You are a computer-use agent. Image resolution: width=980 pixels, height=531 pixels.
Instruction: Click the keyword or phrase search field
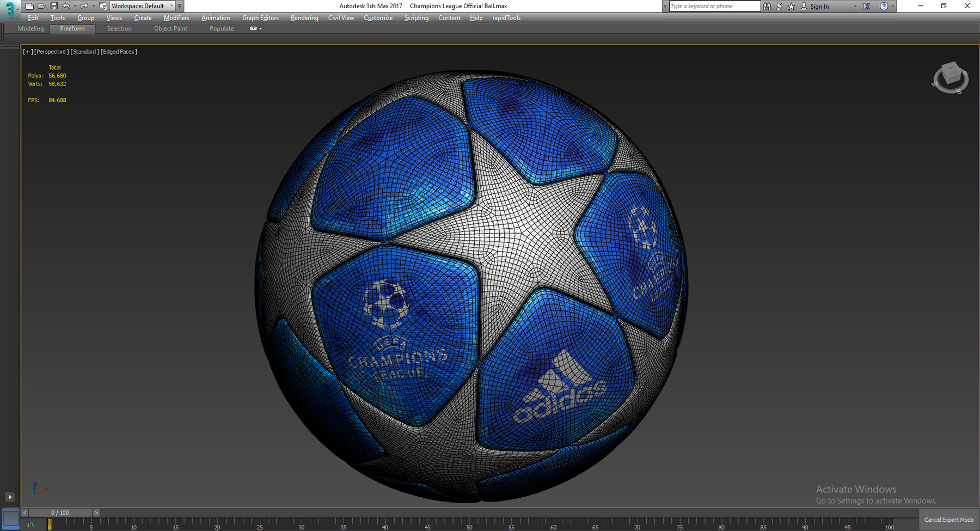[714, 7]
